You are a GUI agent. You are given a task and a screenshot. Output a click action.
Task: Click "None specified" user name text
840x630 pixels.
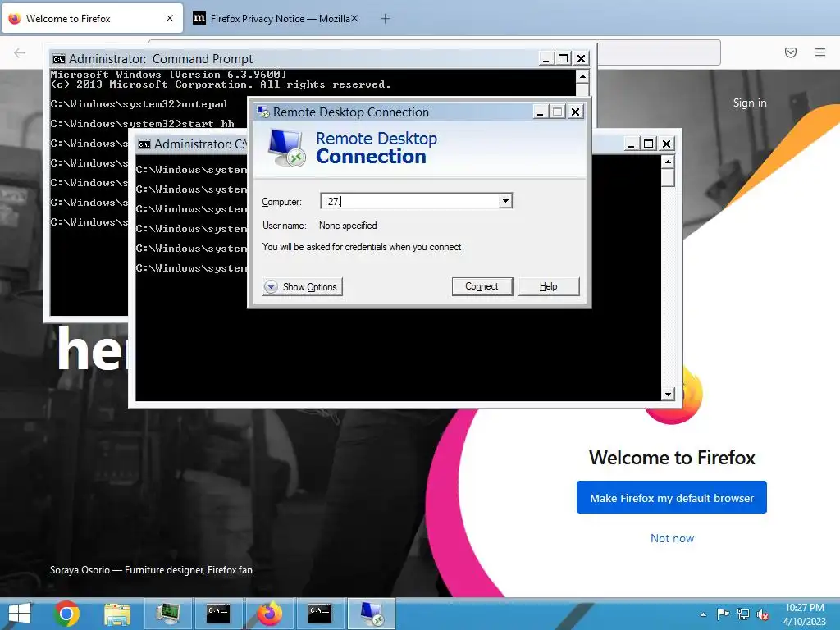348,226
